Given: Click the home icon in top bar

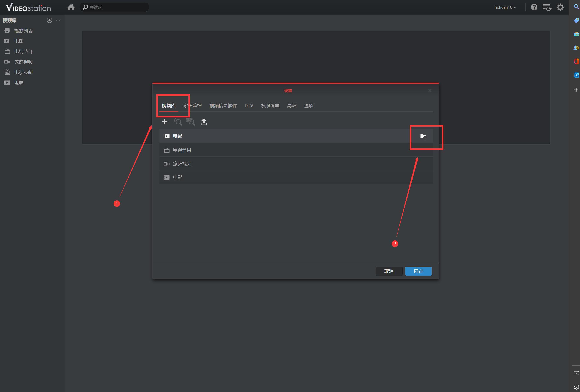Looking at the screenshot, I should click(x=71, y=7).
